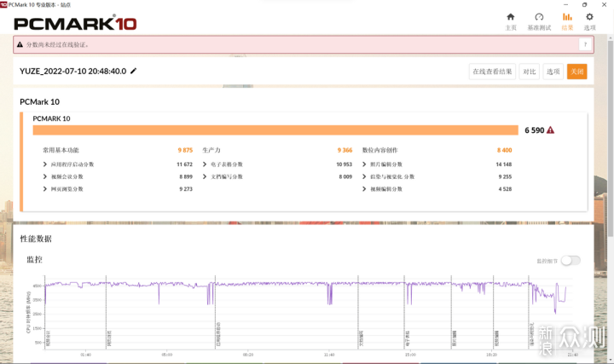Open the Benchmarks (基准测试) tab
Image resolution: width=614 pixels, height=364 pixels.
tap(539, 22)
